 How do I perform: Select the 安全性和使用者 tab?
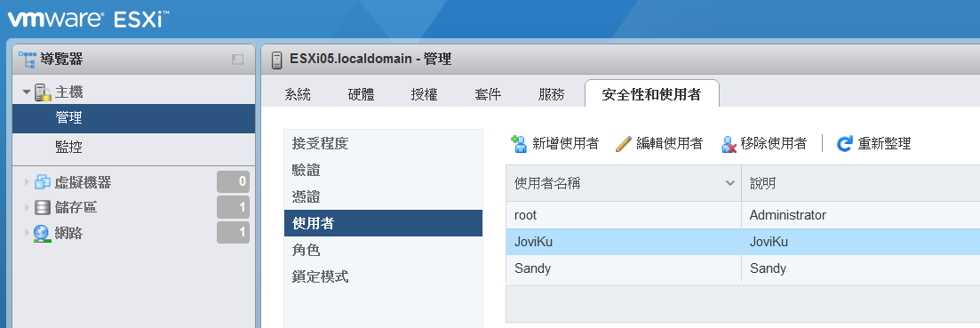point(652,94)
